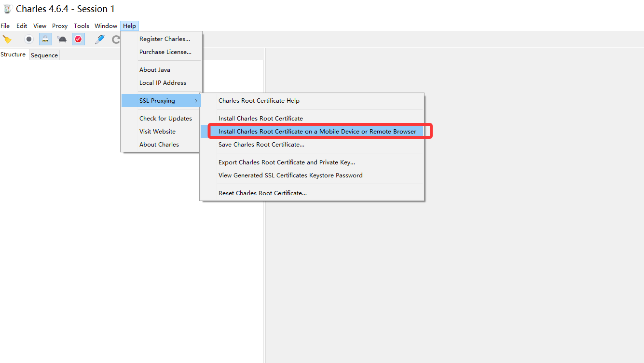
Task: Toggle the red Breakpoints hexagon icon
Action: pyautogui.click(x=78, y=40)
